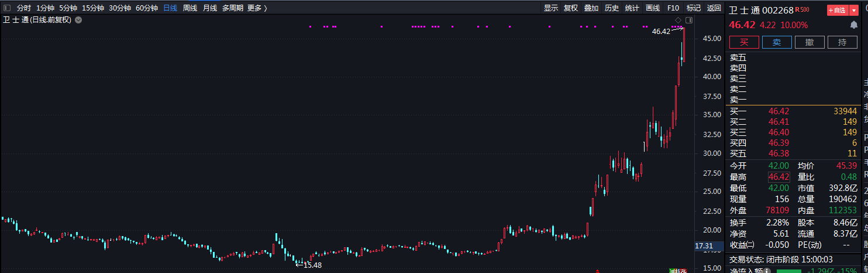Click the R500 margin tag
868x273 pixels.
802,9
